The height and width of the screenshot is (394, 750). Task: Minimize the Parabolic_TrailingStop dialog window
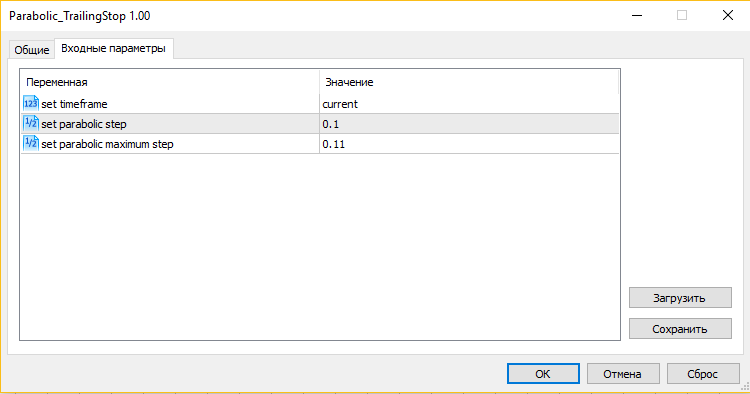click(637, 15)
